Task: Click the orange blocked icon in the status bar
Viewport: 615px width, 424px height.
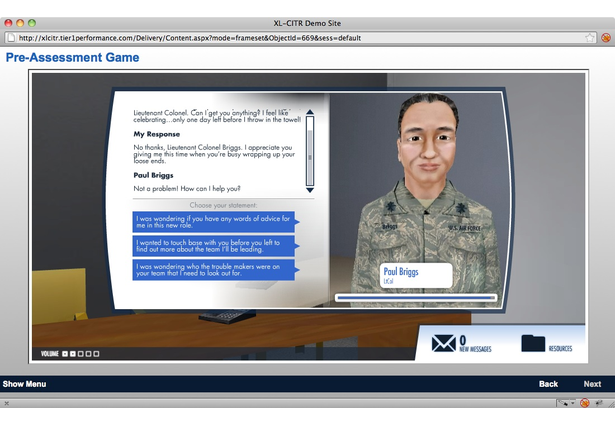Action: [584, 403]
